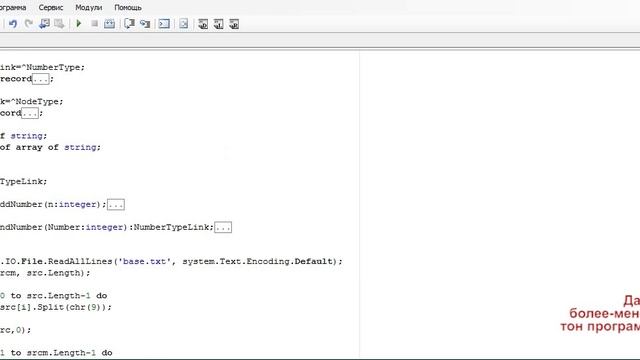Click the 'TypeLink;' line
Screen dimensions: 640x360
tap(24, 182)
